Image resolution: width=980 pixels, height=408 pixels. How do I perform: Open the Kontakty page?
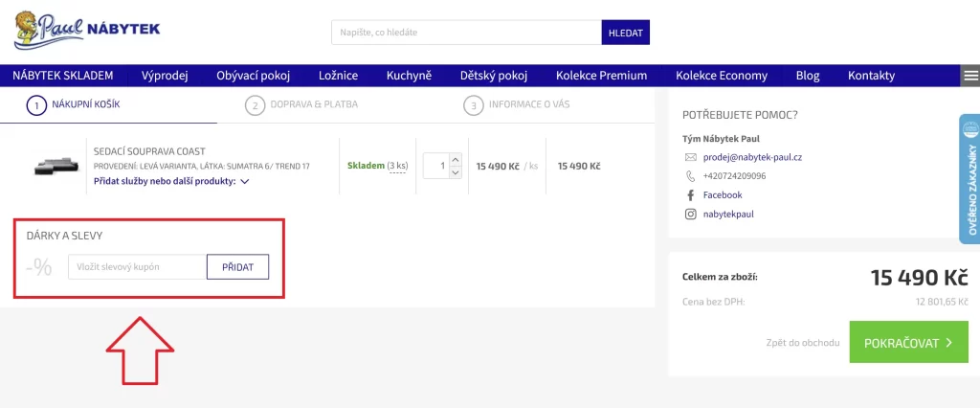(x=871, y=76)
